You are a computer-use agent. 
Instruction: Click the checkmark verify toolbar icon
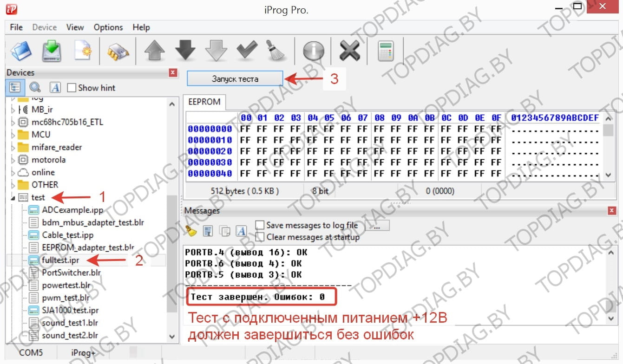click(247, 50)
